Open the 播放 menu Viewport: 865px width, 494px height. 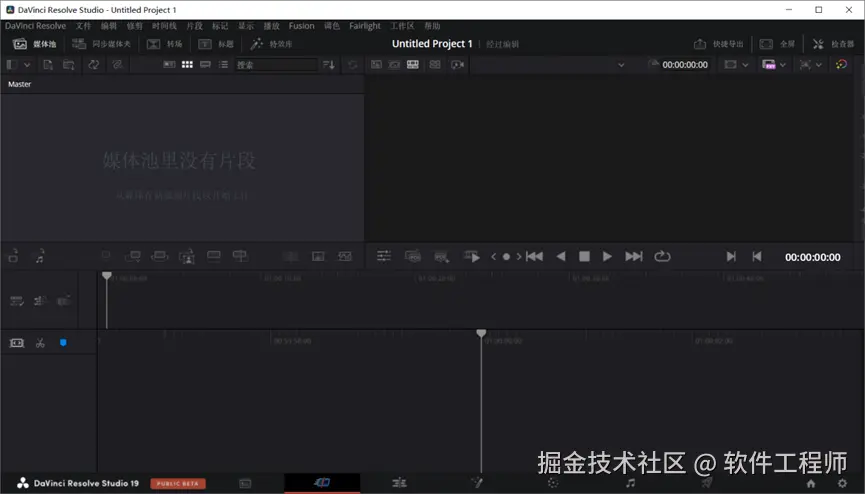pos(271,26)
